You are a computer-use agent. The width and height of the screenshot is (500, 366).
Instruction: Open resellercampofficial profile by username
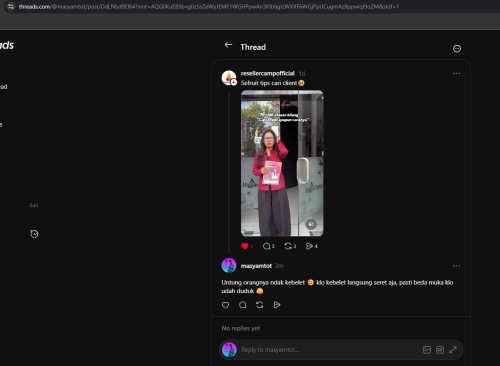tap(267, 73)
